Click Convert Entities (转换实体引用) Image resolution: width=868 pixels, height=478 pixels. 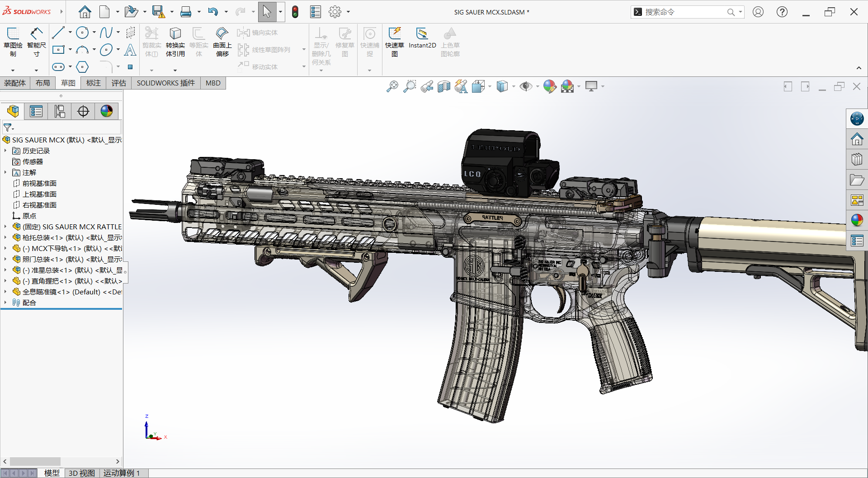(x=175, y=42)
